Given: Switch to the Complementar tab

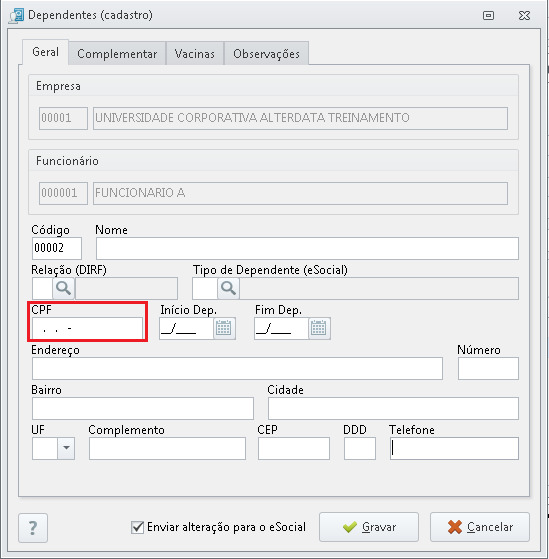Looking at the screenshot, I should [117, 53].
